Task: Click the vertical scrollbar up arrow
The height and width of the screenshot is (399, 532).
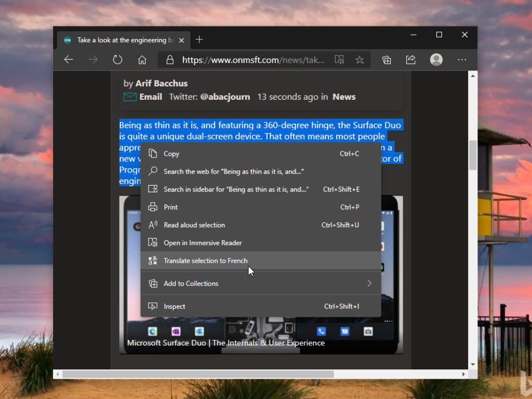Action: pos(473,76)
